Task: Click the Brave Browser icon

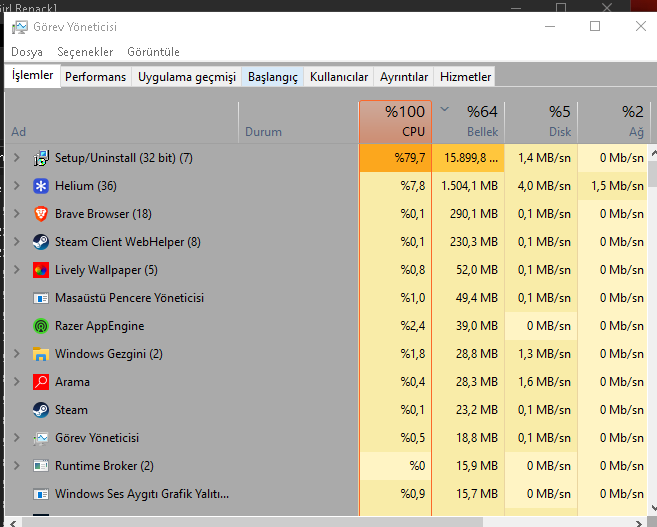Action: [x=41, y=214]
